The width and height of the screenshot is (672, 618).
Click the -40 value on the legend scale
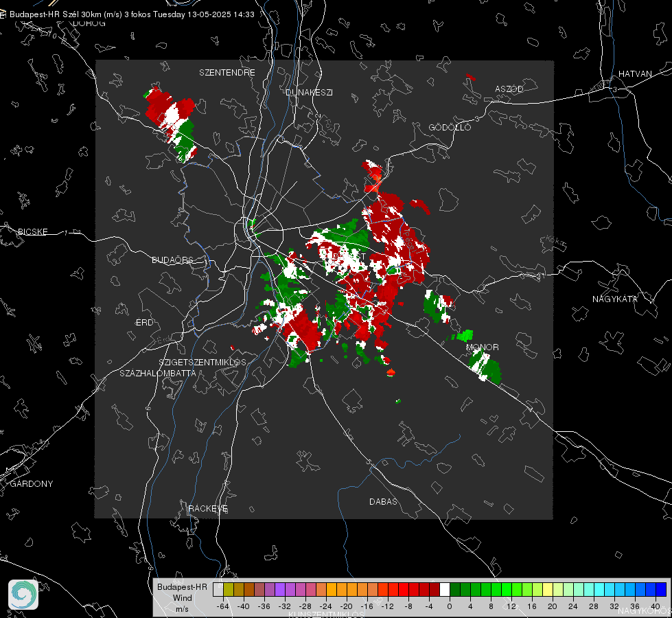point(244,606)
